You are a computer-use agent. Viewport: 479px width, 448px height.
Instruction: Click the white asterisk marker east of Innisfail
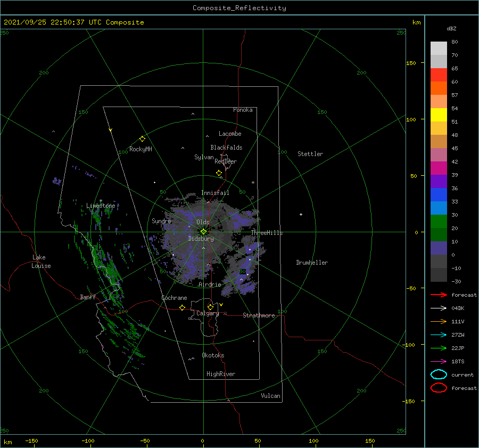[x=253, y=183]
